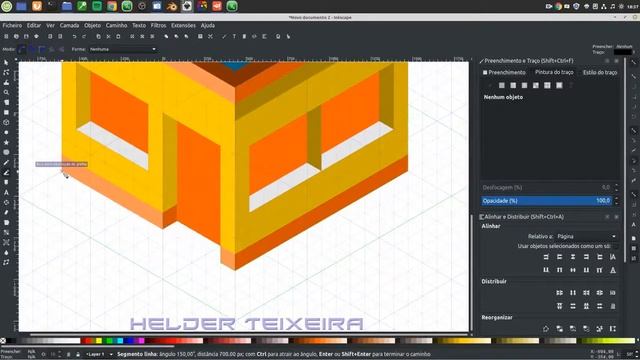This screenshot has width=640, height=360.
Task: Open the Camada menu
Action: (69, 25)
